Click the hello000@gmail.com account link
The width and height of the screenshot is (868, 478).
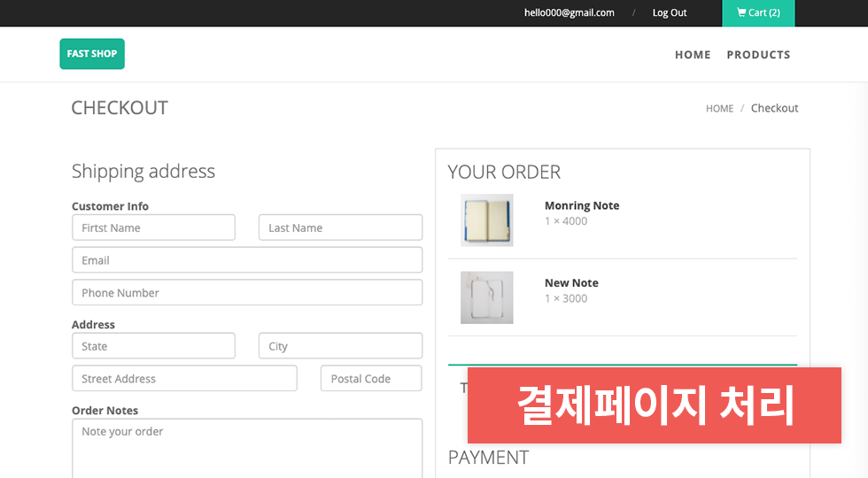(x=569, y=12)
